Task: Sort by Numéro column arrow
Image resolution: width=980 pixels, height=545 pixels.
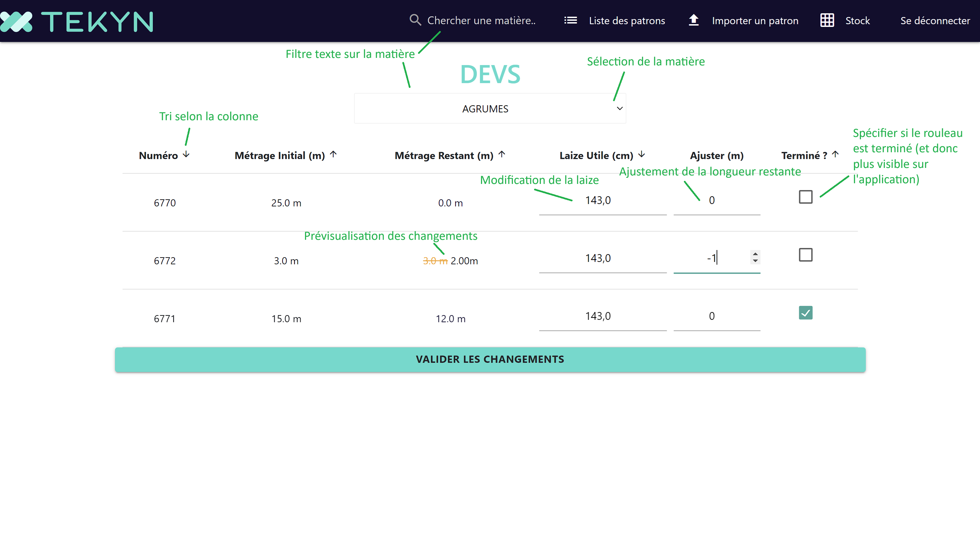Action: (x=186, y=155)
